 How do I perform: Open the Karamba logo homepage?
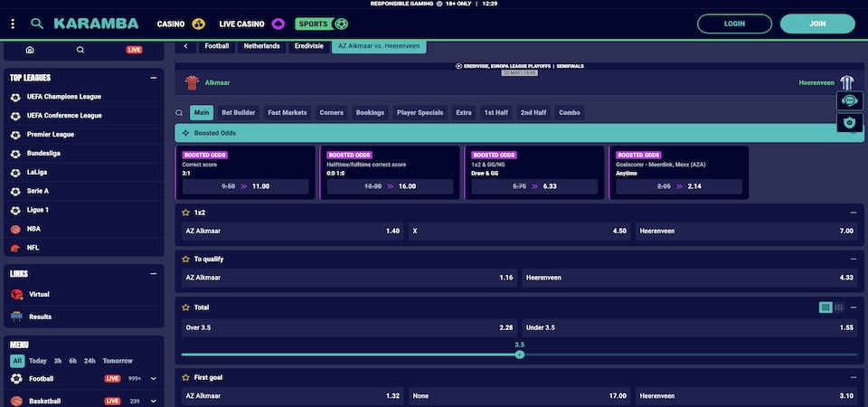pyautogui.click(x=97, y=24)
